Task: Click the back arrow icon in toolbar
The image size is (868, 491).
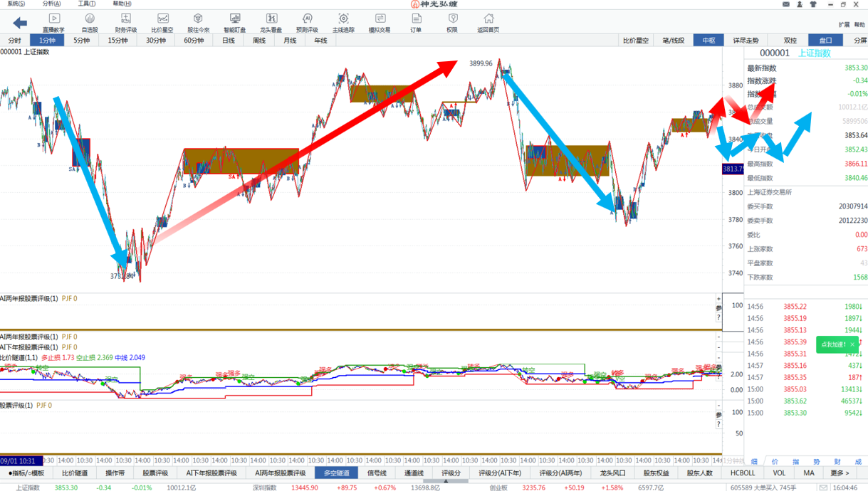Action: (20, 23)
